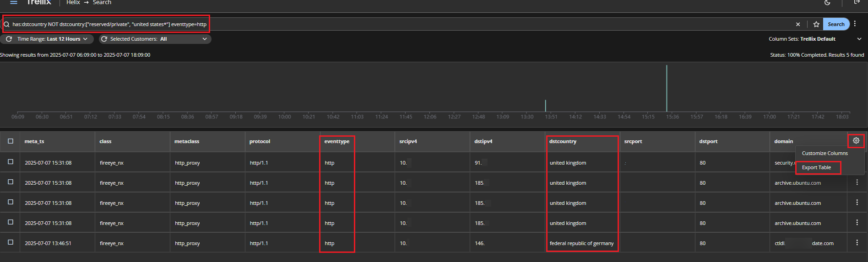Click the Trellix logo

tap(38, 2)
